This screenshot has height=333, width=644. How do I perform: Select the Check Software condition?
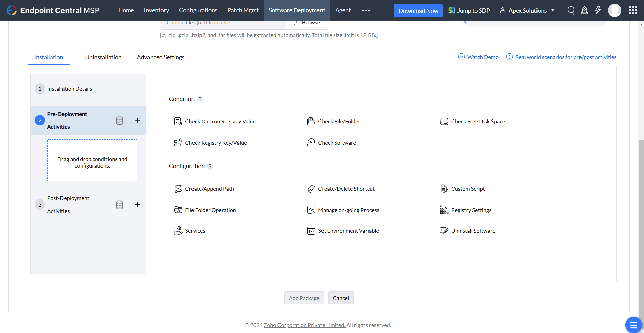(x=337, y=143)
